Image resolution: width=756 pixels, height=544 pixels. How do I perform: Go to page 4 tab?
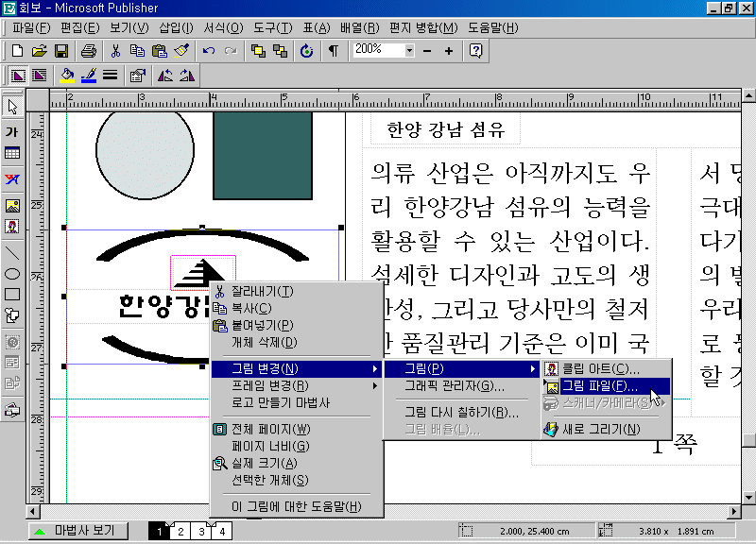click(x=222, y=532)
